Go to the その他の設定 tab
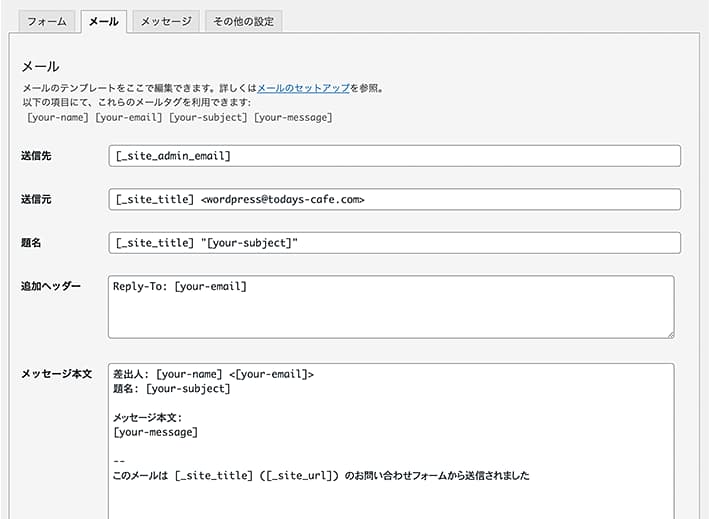Image resolution: width=710 pixels, height=519 pixels. click(x=244, y=21)
